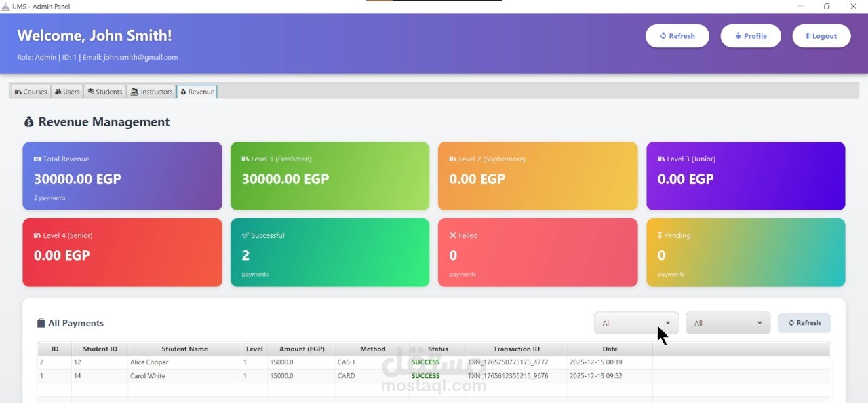
Task: Click the UMS app icon in title bar
Action: coord(5,6)
